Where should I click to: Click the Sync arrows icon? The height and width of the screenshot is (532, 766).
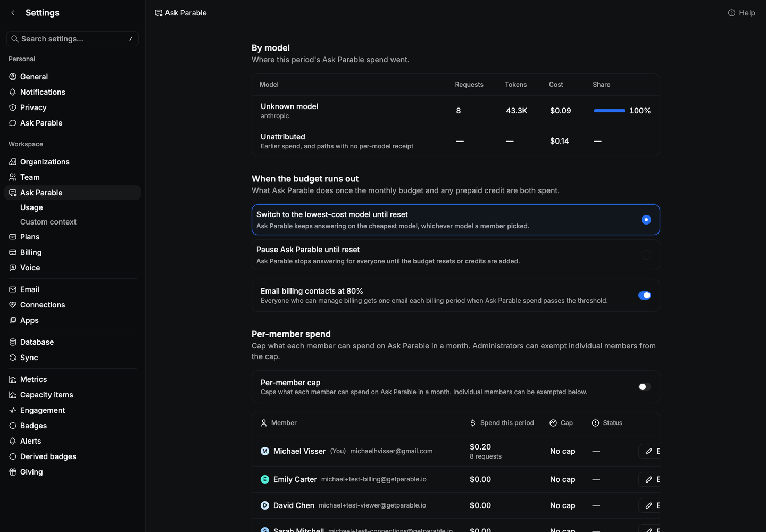tap(13, 358)
